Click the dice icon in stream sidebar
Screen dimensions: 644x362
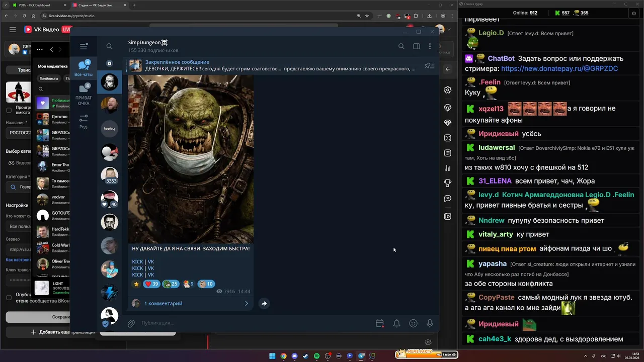[x=447, y=138]
